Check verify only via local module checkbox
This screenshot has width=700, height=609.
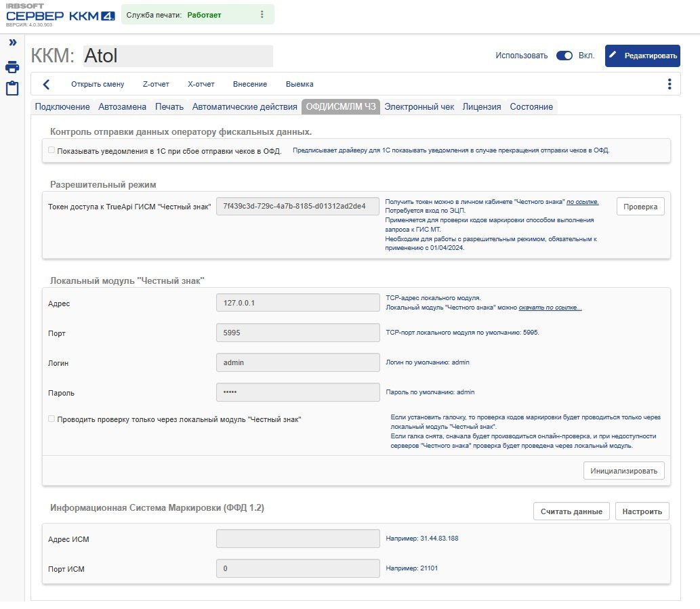coord(52,419)
